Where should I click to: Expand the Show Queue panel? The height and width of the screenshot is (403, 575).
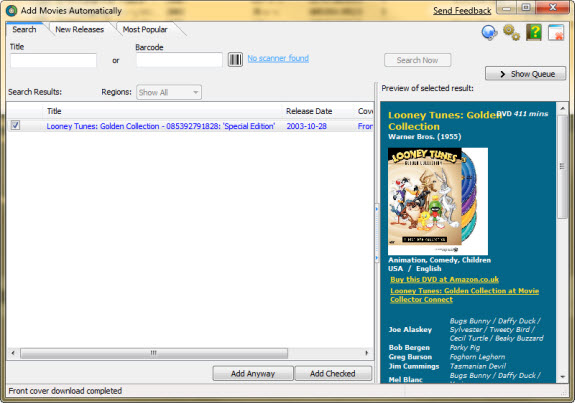[x=525, y=74]
